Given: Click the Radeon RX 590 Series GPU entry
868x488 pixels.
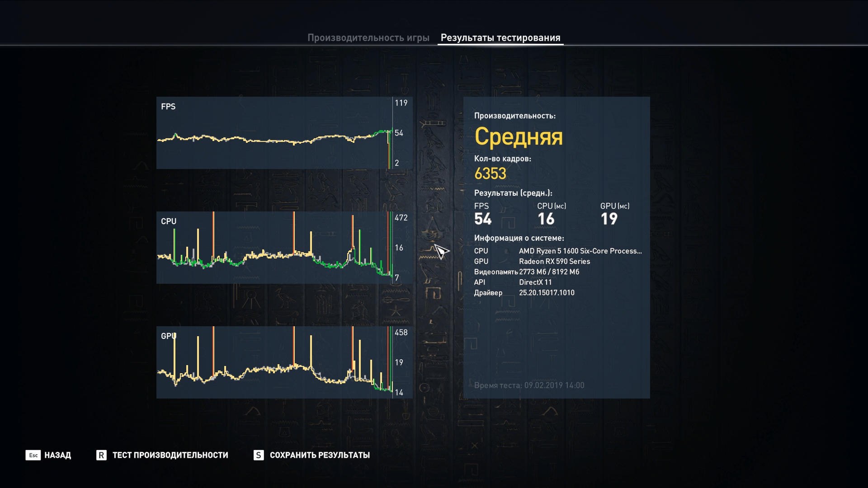Looking at the screenshot, I should pos(554,262).
